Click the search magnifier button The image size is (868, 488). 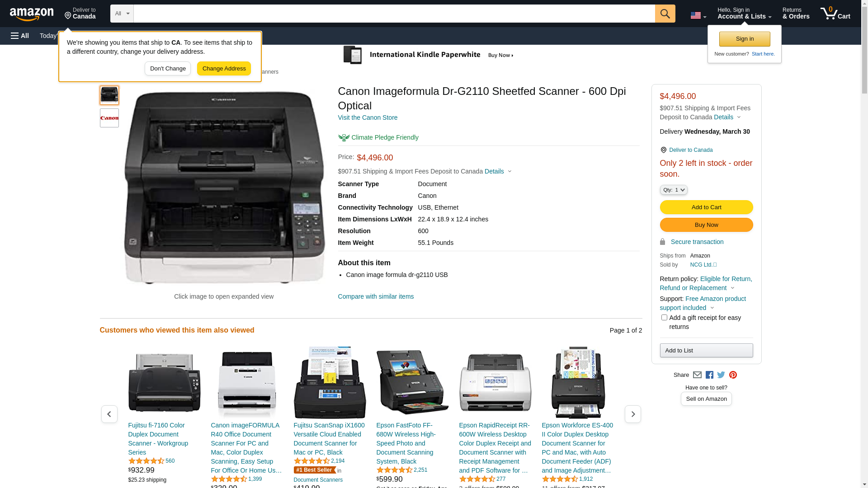point(665,14)
